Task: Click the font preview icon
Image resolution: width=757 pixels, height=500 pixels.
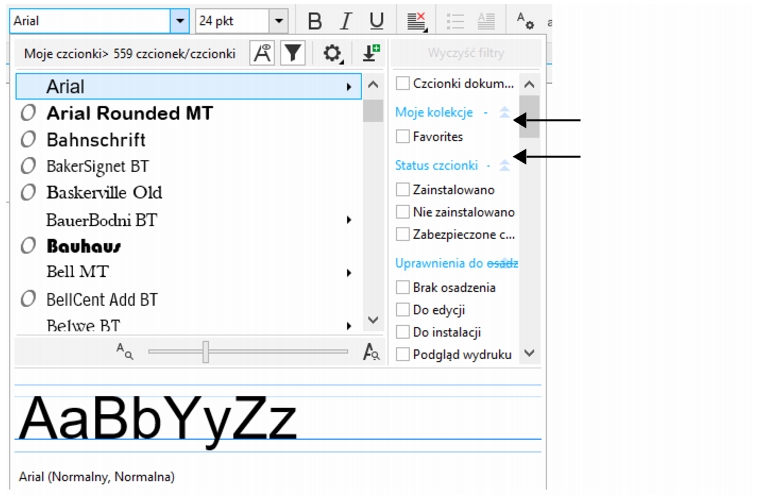Action: click(262, 54)
